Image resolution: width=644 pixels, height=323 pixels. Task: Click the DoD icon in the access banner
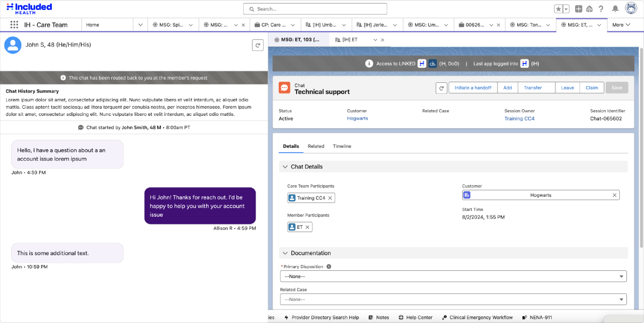(x=432, y=64)
